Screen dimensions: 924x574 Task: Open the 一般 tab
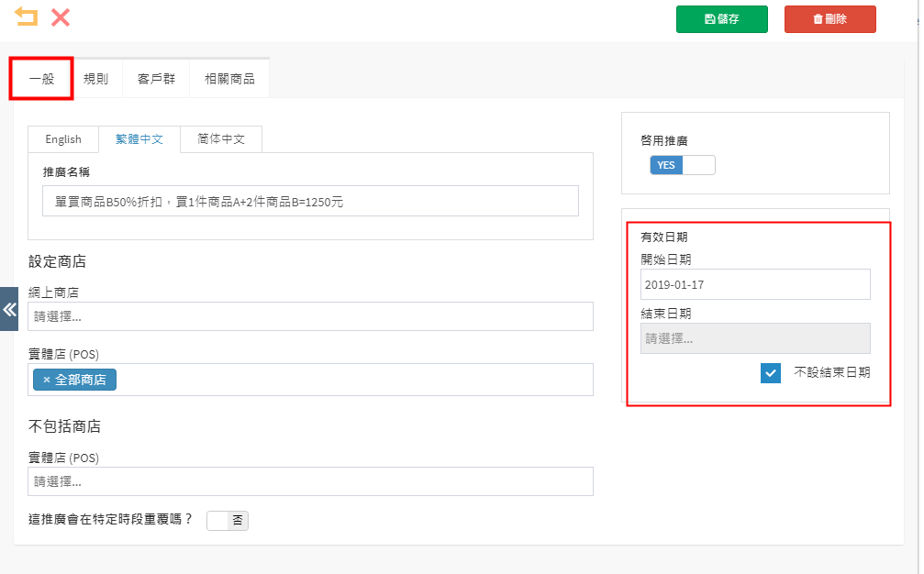[41, 78]
